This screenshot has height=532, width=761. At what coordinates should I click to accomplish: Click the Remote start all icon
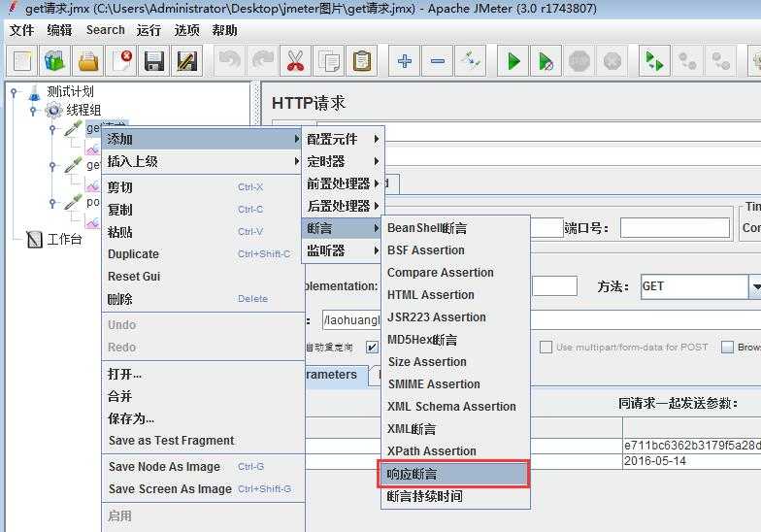(x=654, y=61)
